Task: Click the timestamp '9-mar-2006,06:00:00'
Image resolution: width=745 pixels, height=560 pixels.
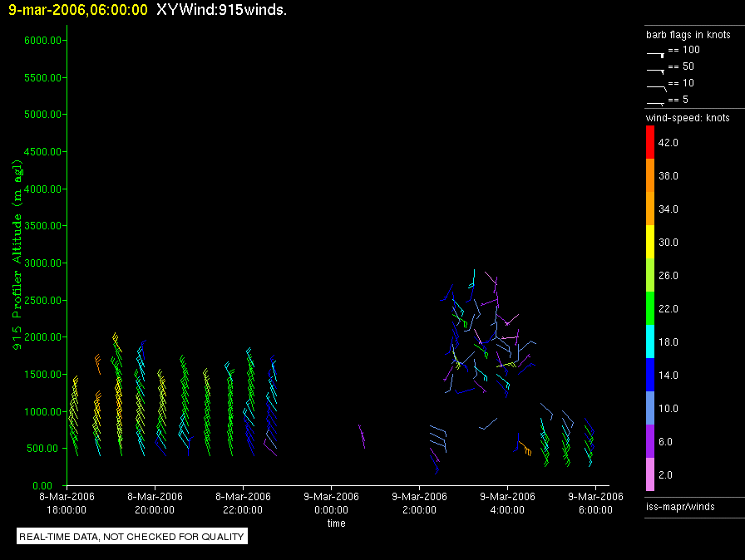Action: [78, 10]
